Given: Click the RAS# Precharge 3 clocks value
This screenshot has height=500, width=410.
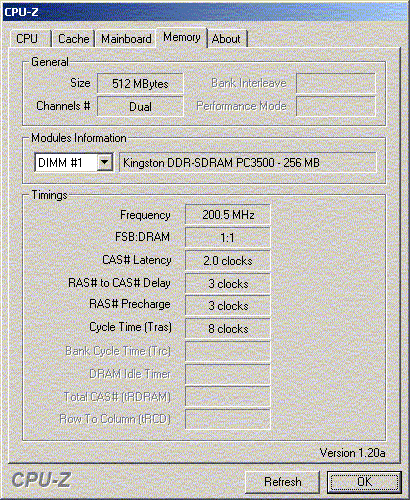Looking at the screenshot, I should [228, 306].
